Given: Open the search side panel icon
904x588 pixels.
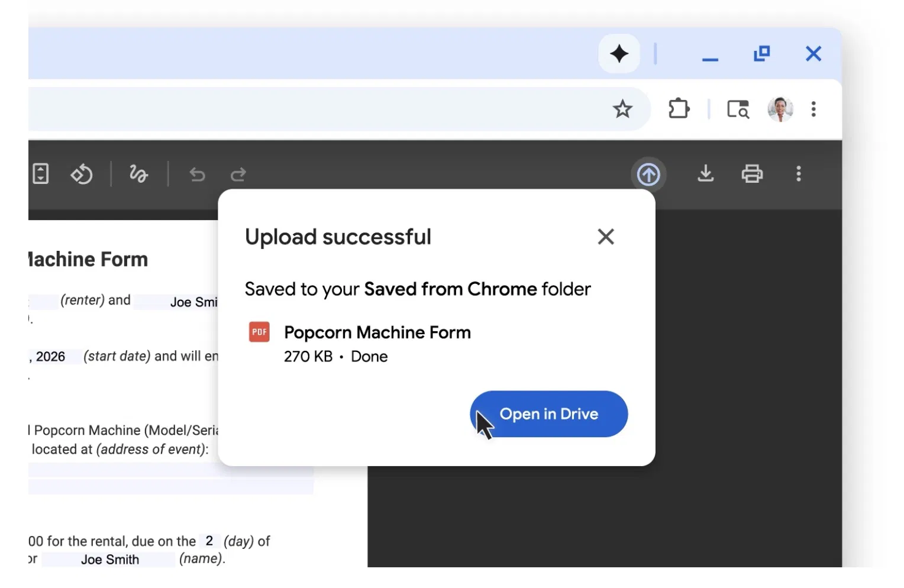Looking at the screenshot, I should point(738,109).
